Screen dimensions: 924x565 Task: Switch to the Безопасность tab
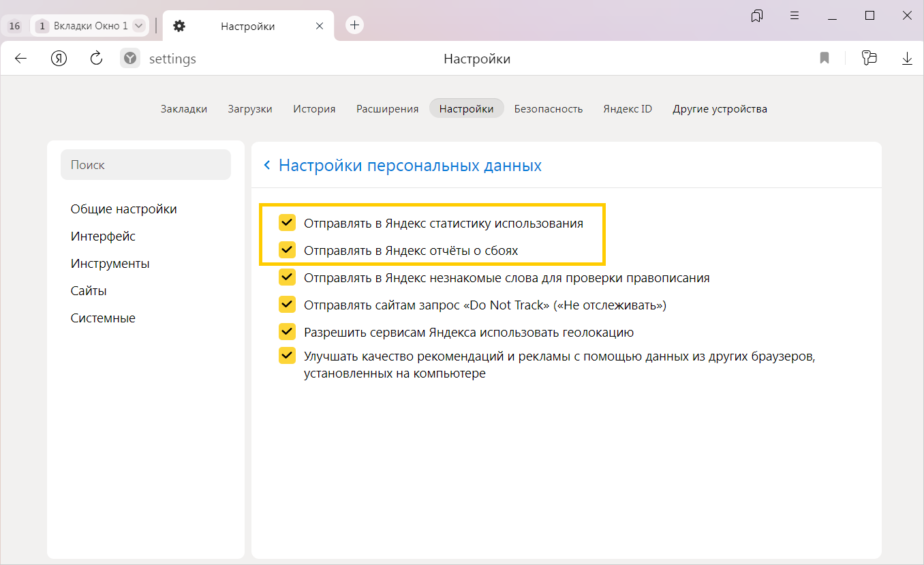pyautogui.click(x=548, y=109)
